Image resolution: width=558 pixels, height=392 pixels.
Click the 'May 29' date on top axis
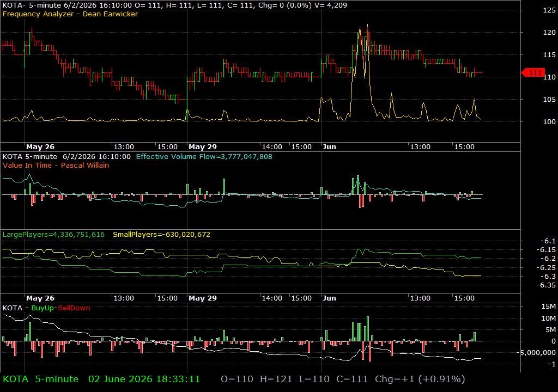pos(203,146)
